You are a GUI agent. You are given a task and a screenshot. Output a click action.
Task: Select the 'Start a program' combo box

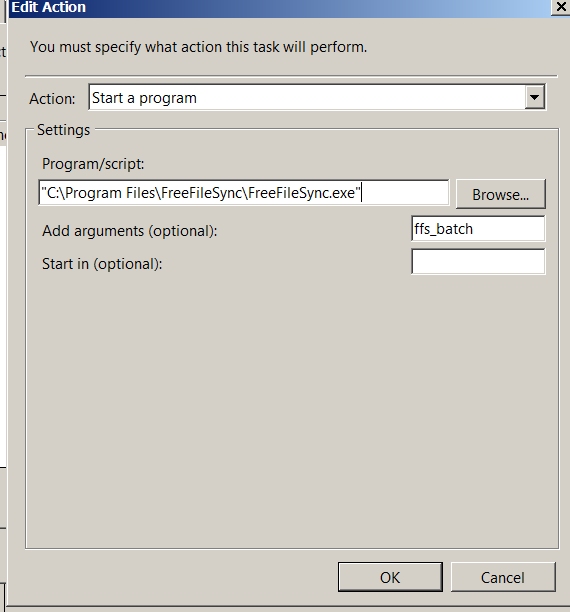(x=317, y=97)
